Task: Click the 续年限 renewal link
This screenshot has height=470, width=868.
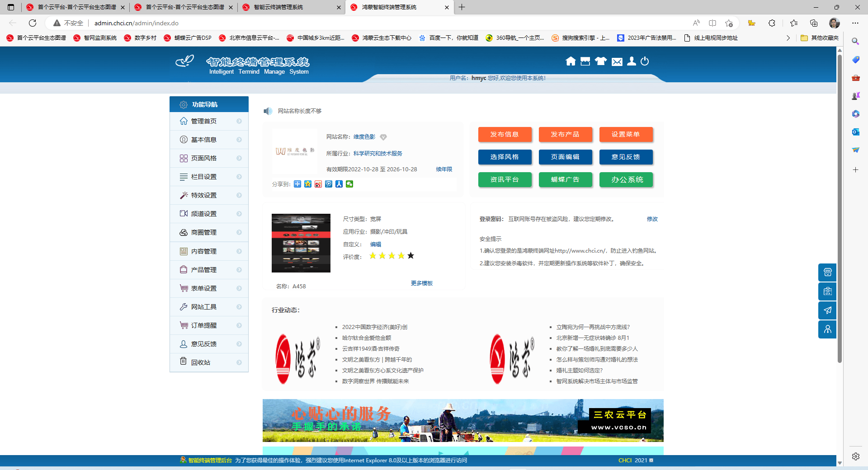Action: click(x=443, y=169)
